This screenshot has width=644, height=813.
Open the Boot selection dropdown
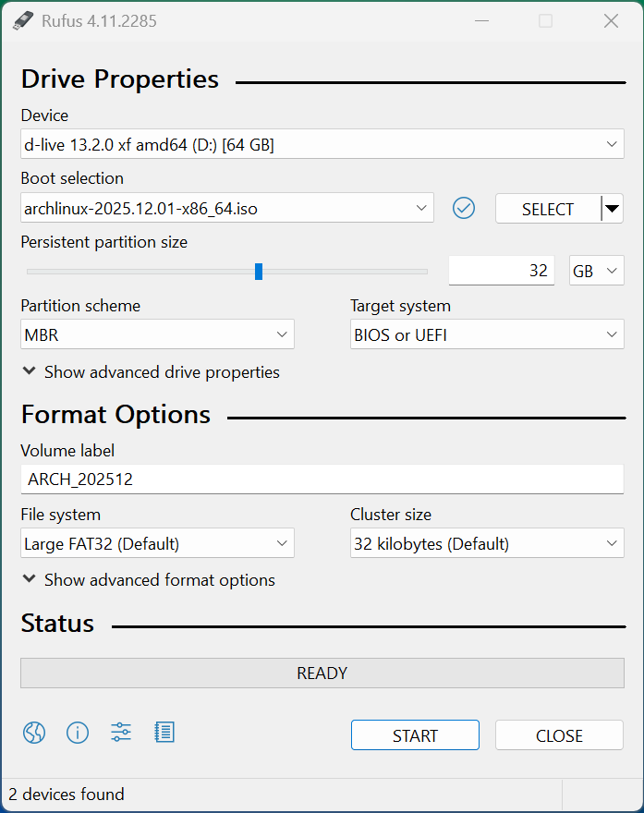(226, 209)
